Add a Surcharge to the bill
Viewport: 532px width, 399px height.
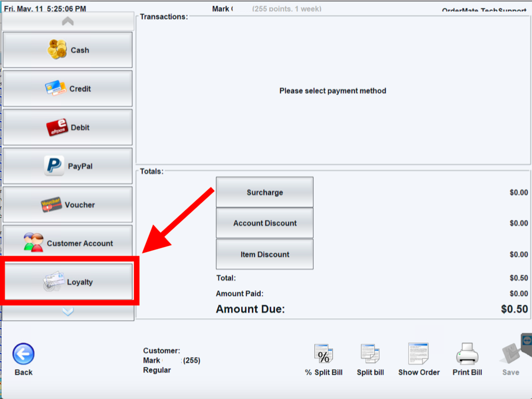[264, 193]
